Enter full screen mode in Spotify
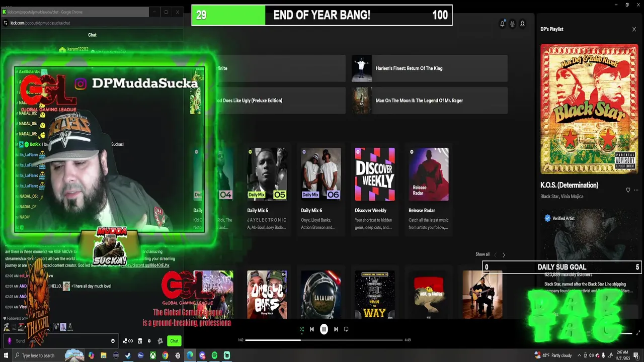The width and height of the screenshot is (644, 362). [638, 333]
